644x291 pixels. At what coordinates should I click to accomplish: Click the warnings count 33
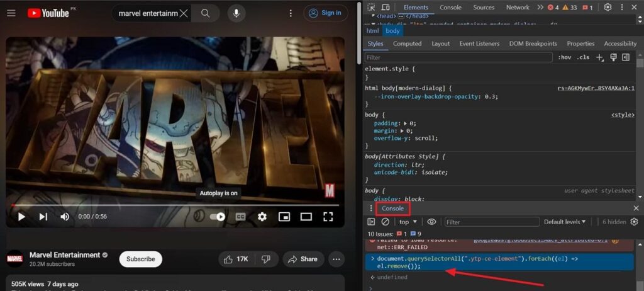click(x=569, y=8)
